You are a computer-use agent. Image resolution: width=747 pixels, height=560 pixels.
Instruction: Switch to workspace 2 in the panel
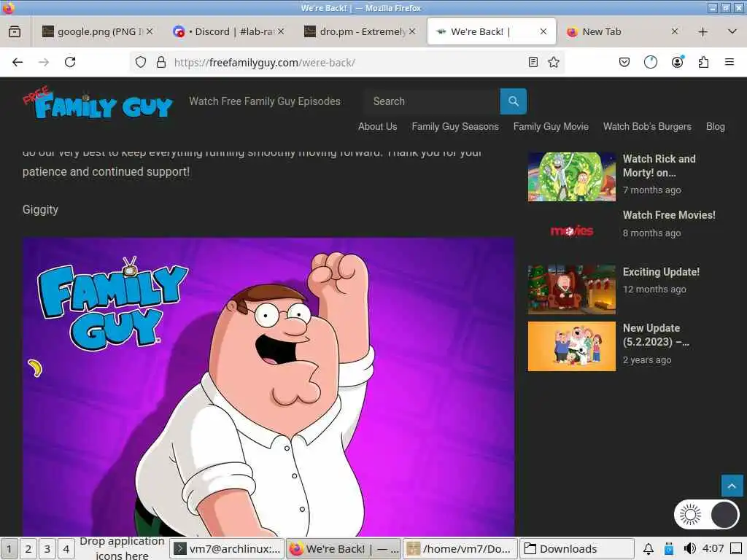[28, 549]
